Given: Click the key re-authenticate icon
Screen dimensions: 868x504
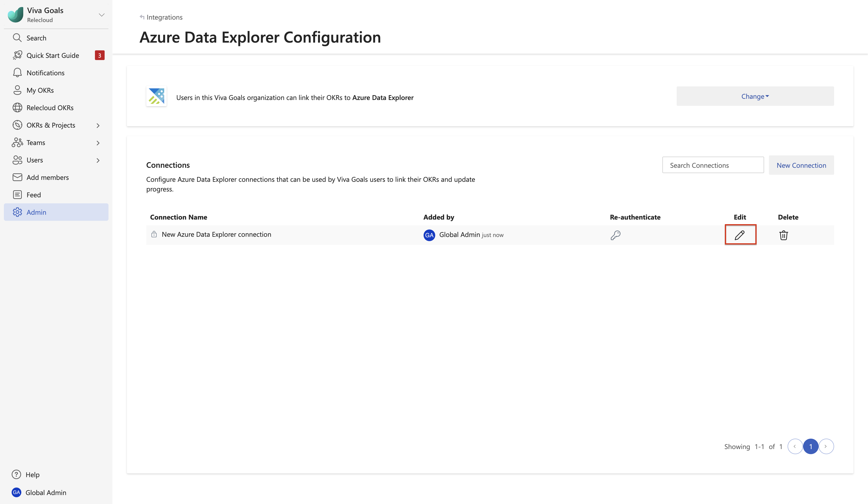Looking at the screenshot, I should pos(615,235).
